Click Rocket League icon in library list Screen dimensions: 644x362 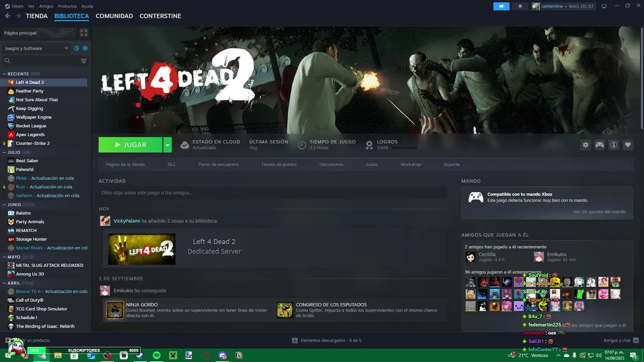(11, 126)
